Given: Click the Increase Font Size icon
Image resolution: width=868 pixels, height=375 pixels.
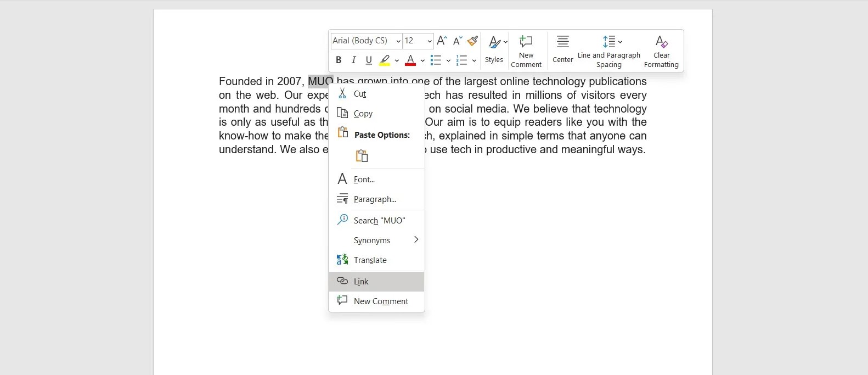Looking at the screenshot, I should (x=442, y=41).
